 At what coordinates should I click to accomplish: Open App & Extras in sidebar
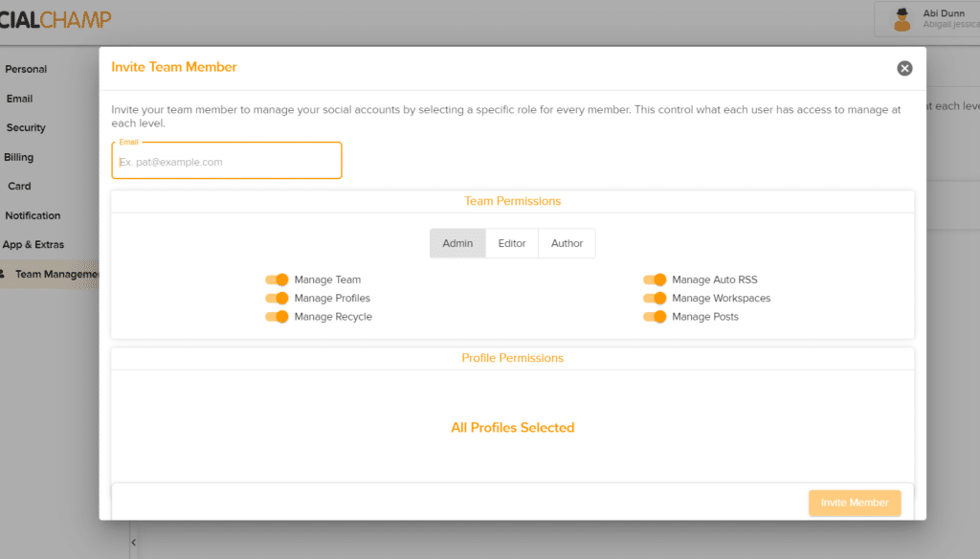pos(33,244)
